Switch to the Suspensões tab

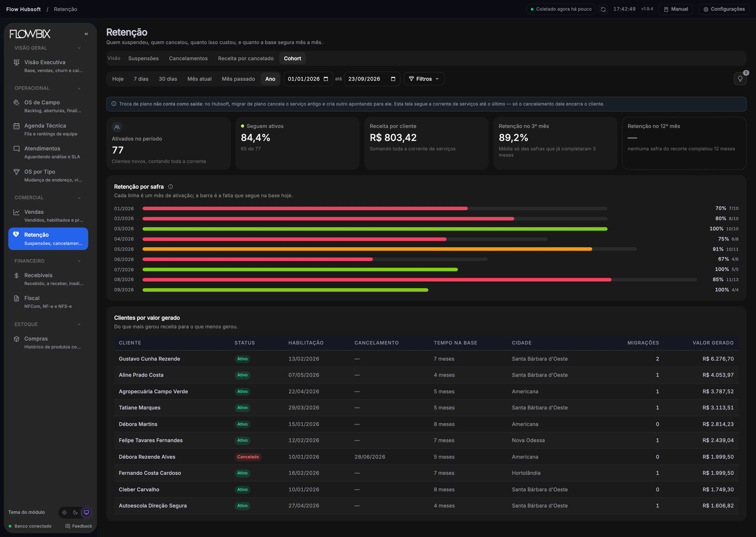click(144, 58)
